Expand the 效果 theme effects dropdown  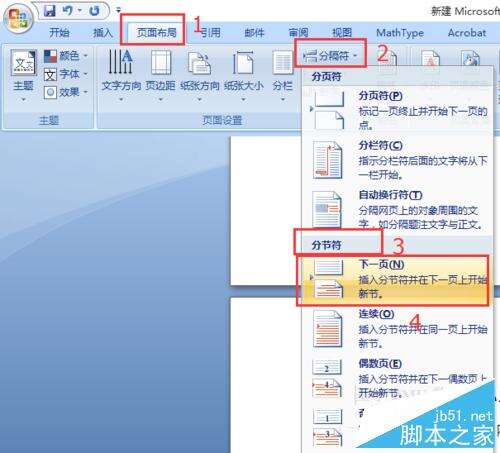66,92
